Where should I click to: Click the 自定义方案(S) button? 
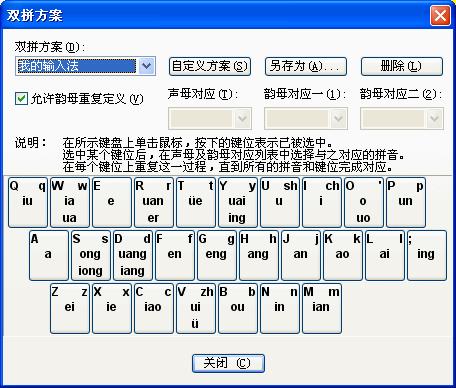click(x=210, y=66)
